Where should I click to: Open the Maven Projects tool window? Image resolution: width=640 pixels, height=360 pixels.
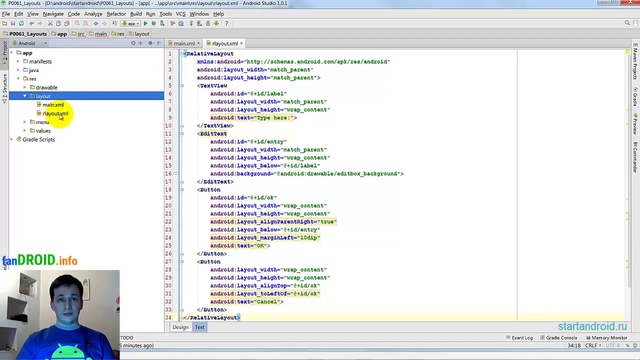[635, 61]
